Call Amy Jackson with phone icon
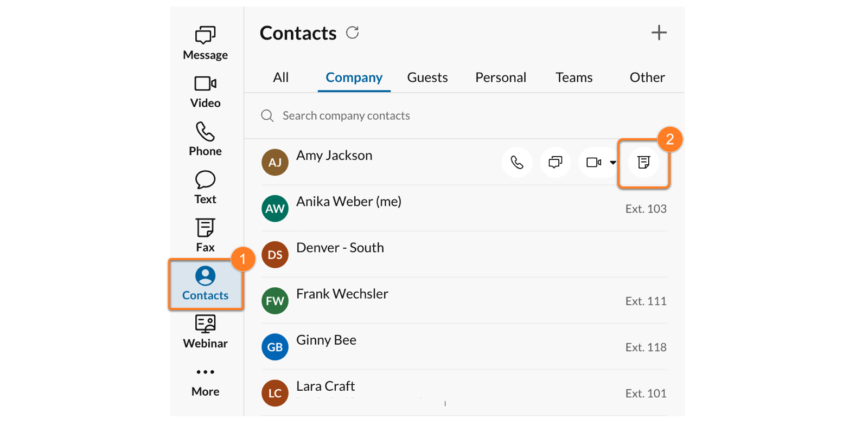The image size is (868, 426). 517,162
